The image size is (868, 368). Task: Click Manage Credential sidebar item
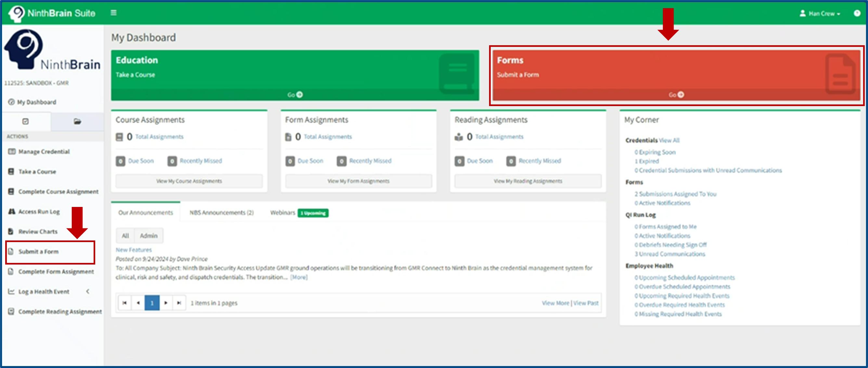point(39,152)
